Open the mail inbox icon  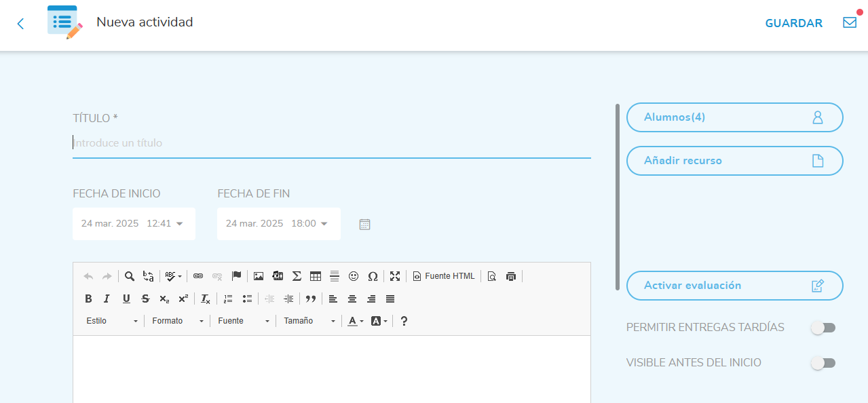(849, 22)
